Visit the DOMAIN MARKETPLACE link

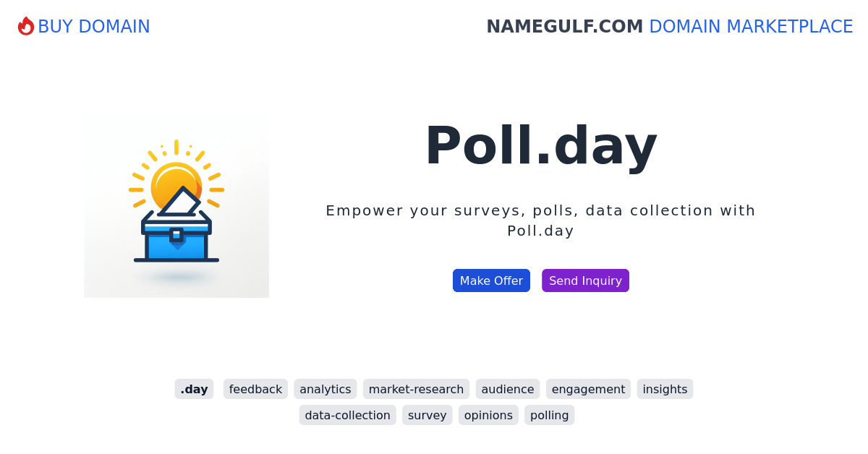751,27
